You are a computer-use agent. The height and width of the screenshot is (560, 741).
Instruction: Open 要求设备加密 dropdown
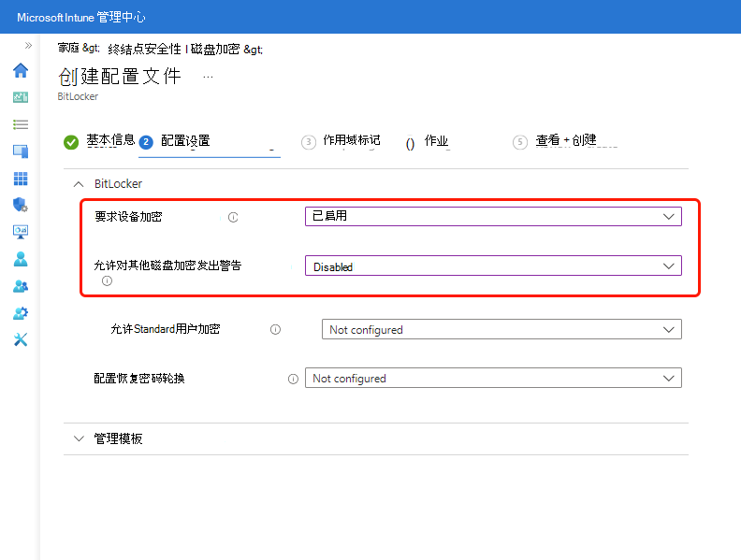coord(493,216)
